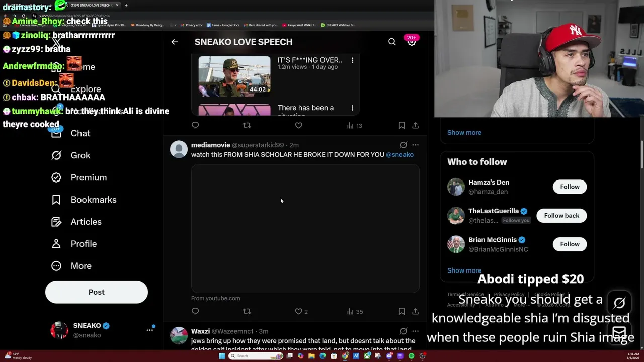Click Grok explain icon on mediamovie's post

pos(404,145)
